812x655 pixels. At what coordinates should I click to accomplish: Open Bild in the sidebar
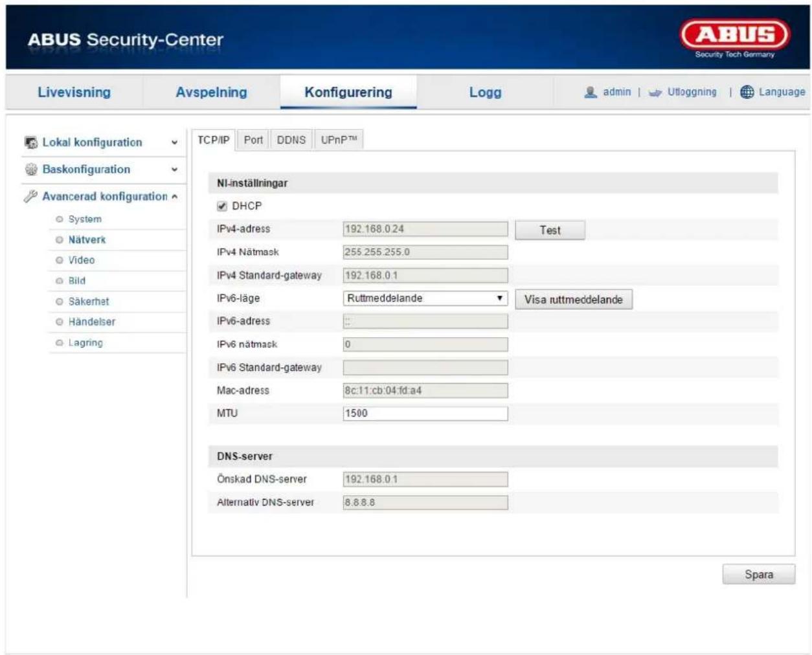[x=77, y=281]
